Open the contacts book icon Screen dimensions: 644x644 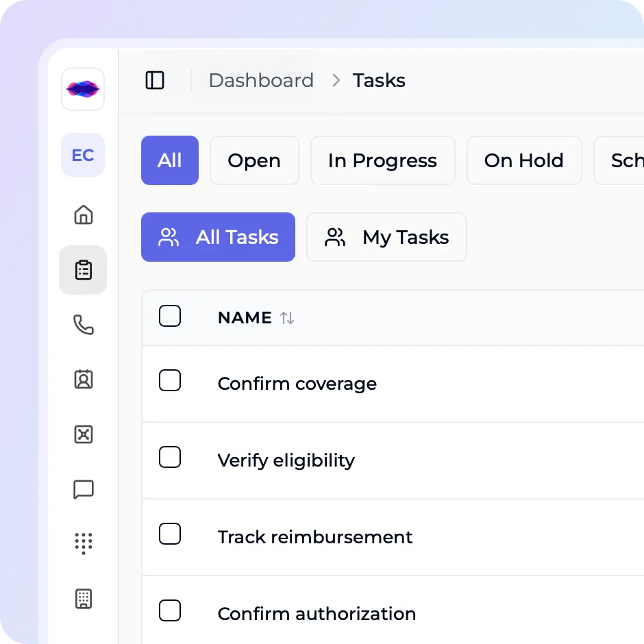[x=84, y=379]
